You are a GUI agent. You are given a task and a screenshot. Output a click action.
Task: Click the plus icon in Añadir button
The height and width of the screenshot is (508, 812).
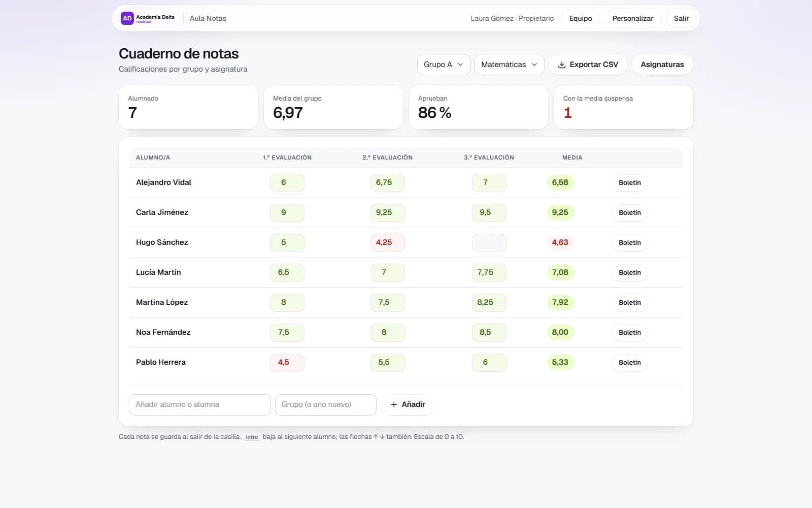click(x=394, y=404)
